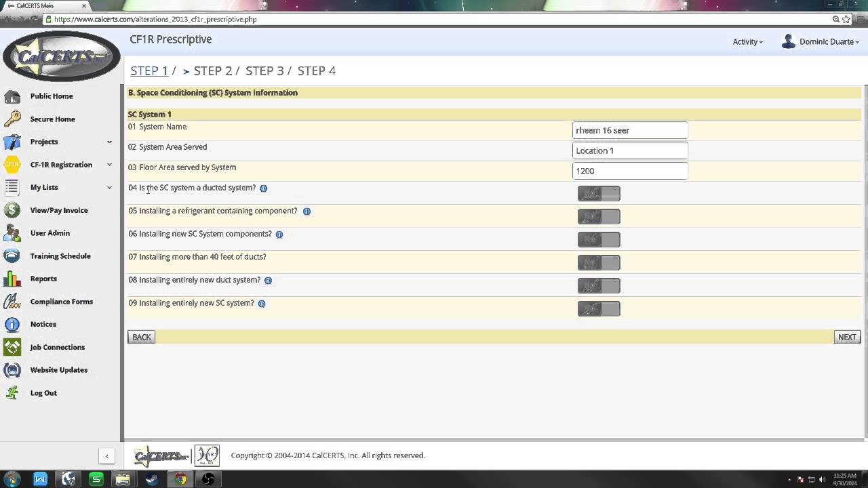868x488 pixels.
Task: Click the NEXT button
Action: [847, 337]
